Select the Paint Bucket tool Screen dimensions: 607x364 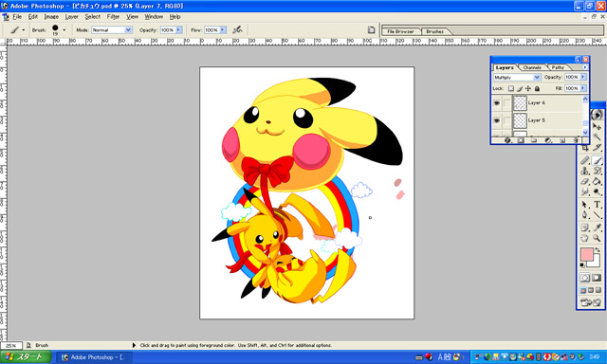coord(598,181)
